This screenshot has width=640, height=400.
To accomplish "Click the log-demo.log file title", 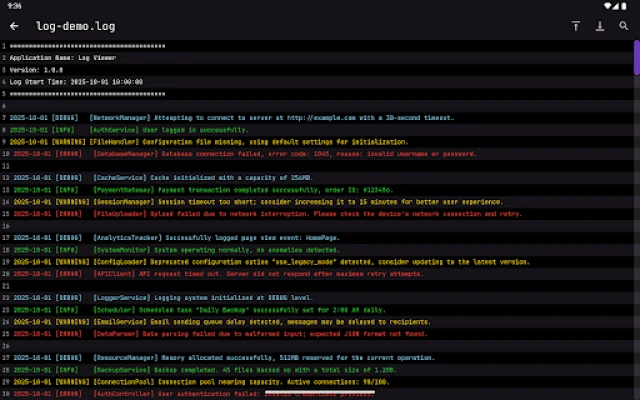I will coord(80,25).
